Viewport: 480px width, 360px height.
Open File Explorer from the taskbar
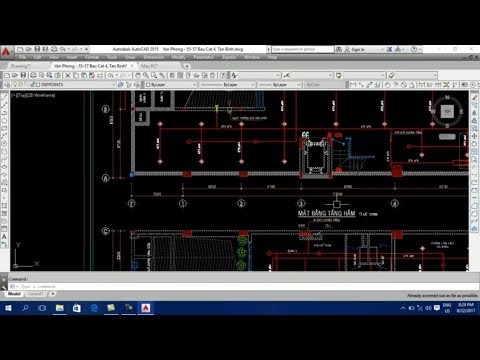tap(60, 308)
